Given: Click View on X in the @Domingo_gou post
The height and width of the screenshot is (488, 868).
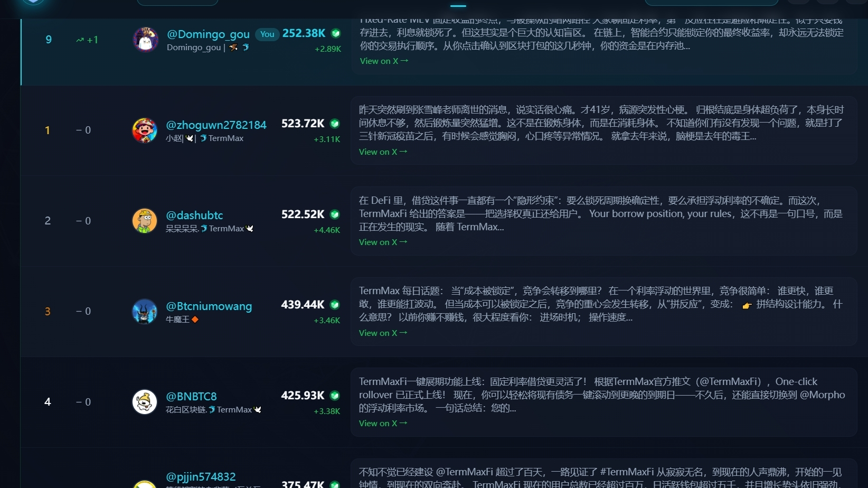Looking at the screenshot, I should coord(384,61).
